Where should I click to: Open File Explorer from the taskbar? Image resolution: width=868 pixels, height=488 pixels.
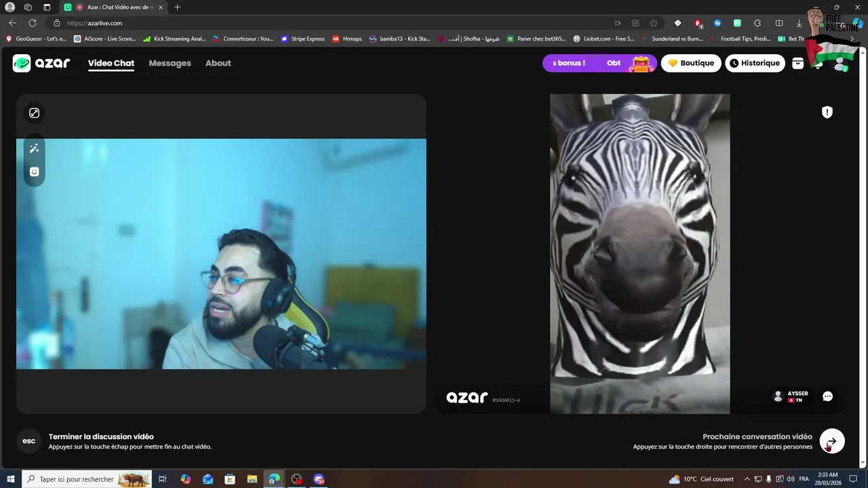[252, 479]
